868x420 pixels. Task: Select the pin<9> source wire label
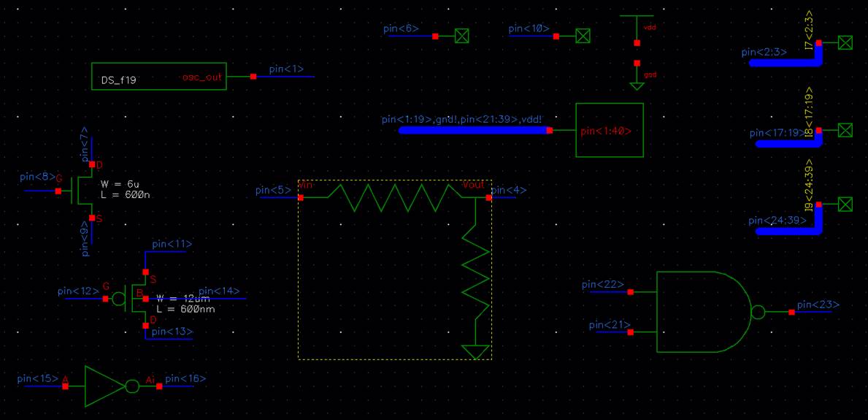click(85, 239)
